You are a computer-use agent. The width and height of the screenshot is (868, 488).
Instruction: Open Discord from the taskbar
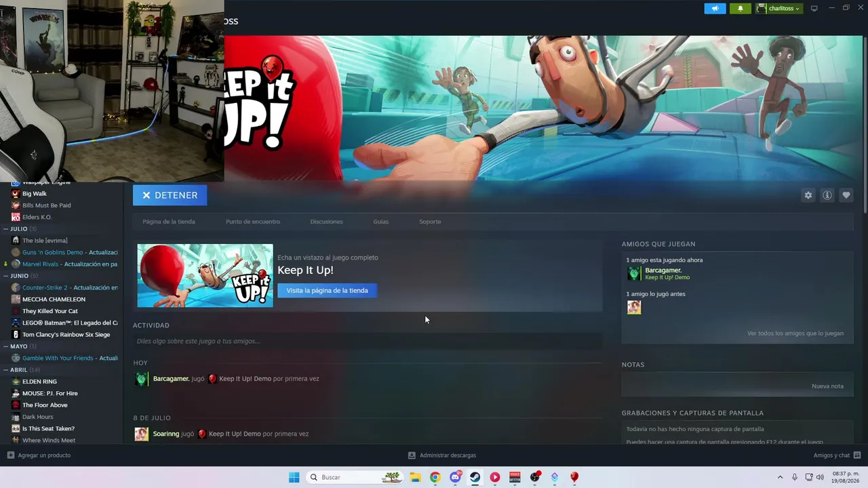click(x=455, y=477)
